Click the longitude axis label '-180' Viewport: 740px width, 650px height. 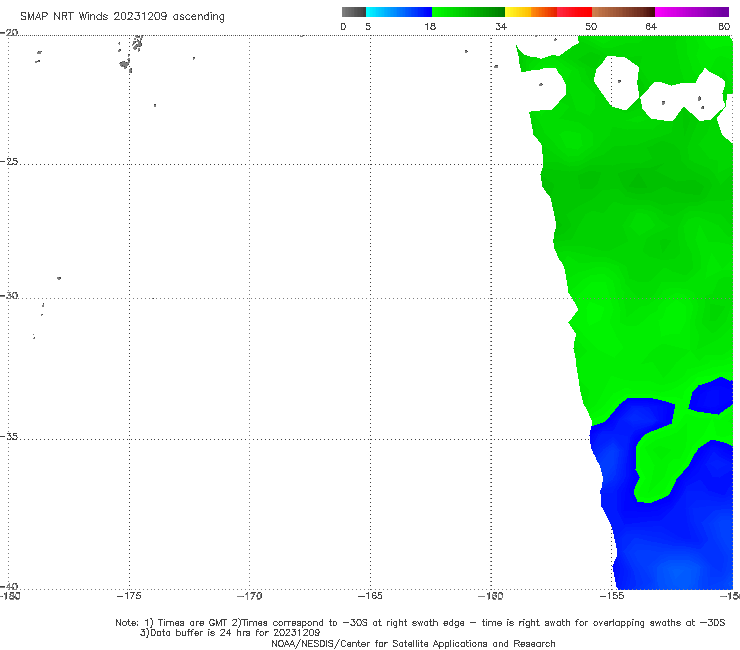[10, 596]
